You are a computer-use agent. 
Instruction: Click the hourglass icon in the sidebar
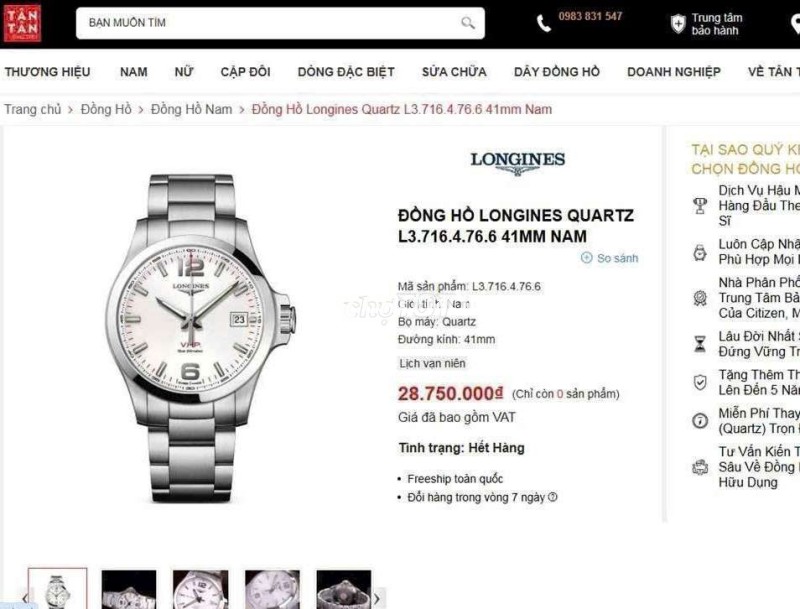click(700, 344)
